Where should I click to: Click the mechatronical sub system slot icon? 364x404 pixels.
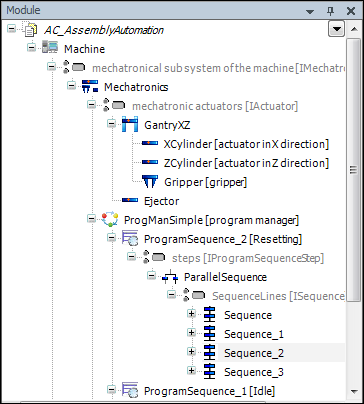pos(74,67)
